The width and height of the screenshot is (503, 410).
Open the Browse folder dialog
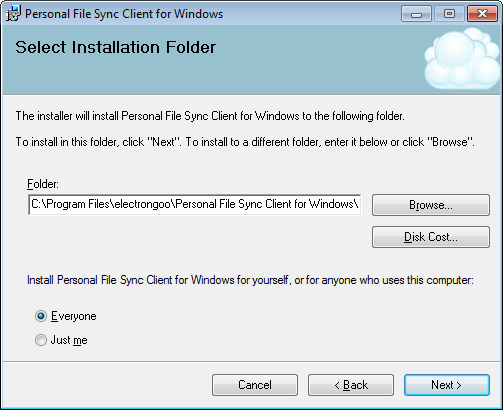click(431, 205)
